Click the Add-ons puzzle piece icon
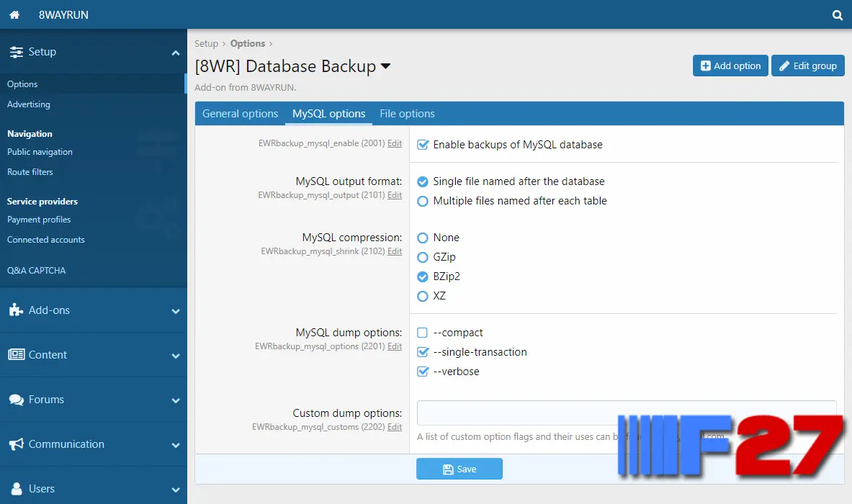This screenshot has height=504, width=852. 17,310
